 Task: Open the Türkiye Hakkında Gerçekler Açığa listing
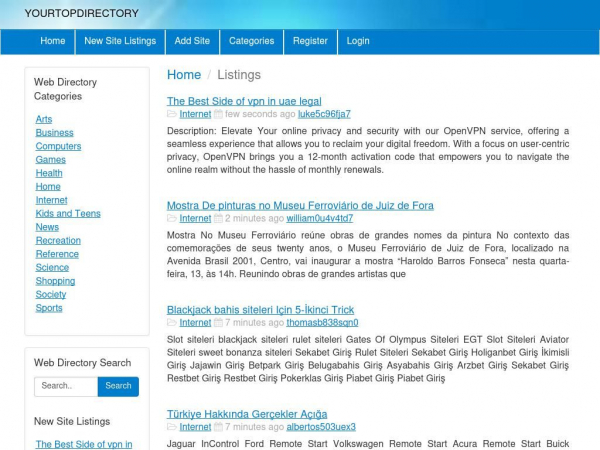click(x=247, y=414)
